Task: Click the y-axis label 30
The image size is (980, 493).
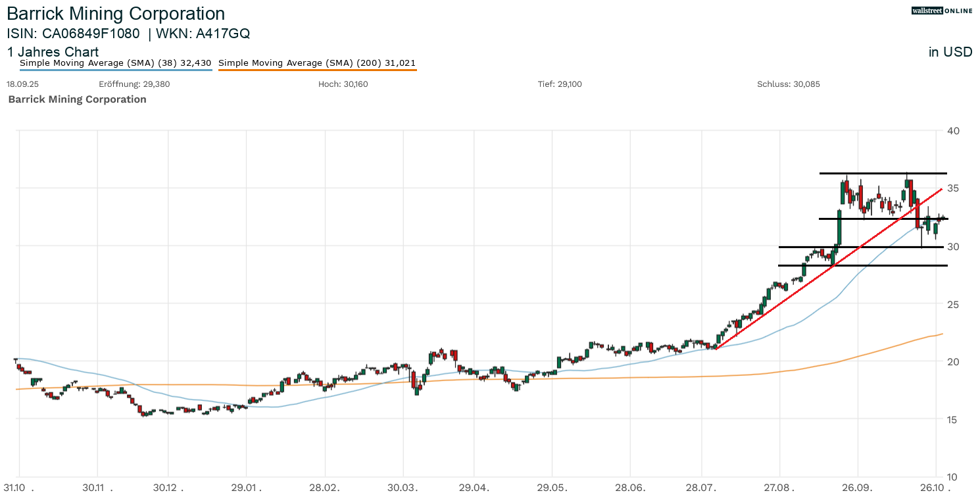Action: coord(953,246)
